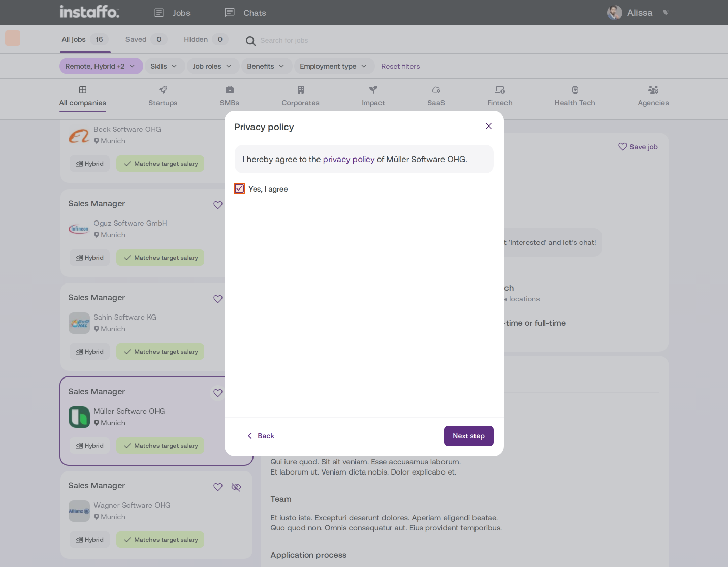
Task: Click the Next step button
Action: pyautogui.click(x=469, y=436)
